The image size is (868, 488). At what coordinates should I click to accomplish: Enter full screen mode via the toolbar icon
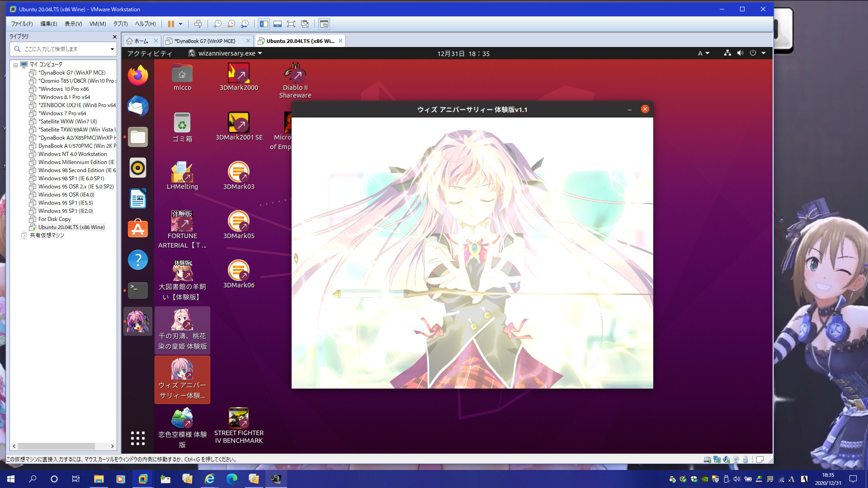tap(291, 24)
